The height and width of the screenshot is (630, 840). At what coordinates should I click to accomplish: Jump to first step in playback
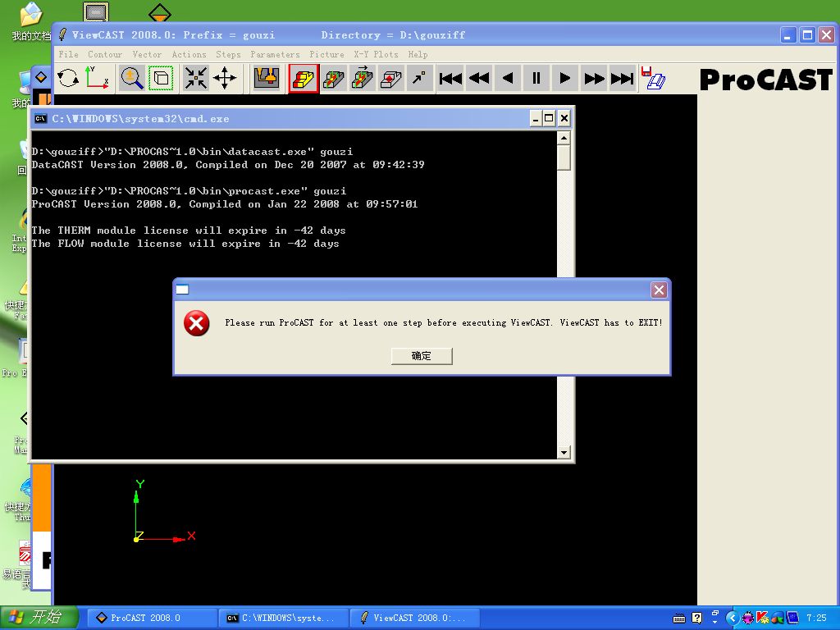(450, 79)
